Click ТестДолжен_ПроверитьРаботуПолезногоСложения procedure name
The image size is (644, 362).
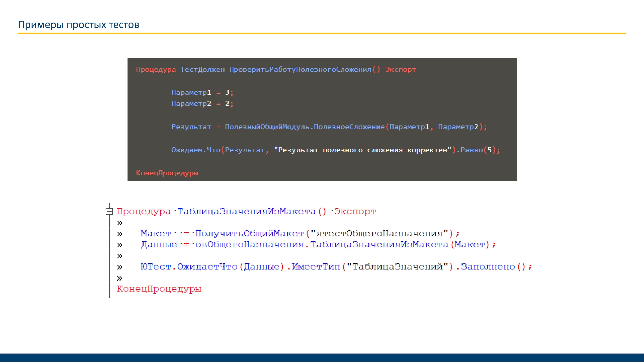tap(276, 70)
